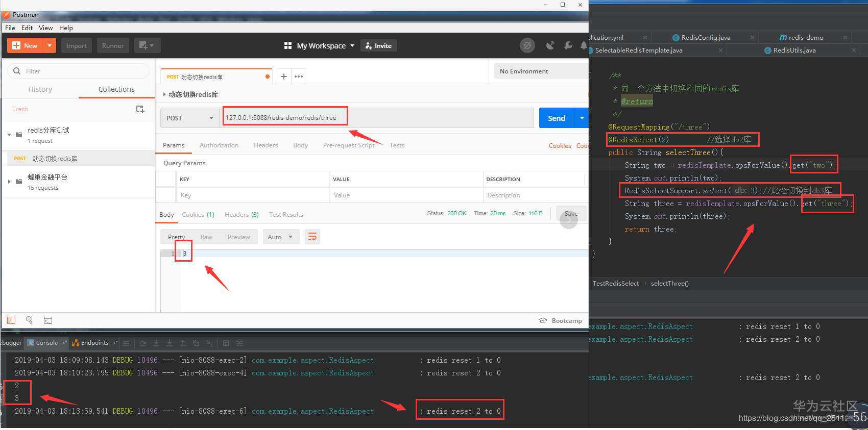Open the Pre-request Script tab
Screen dimensions: 868x430
point(349,145)
